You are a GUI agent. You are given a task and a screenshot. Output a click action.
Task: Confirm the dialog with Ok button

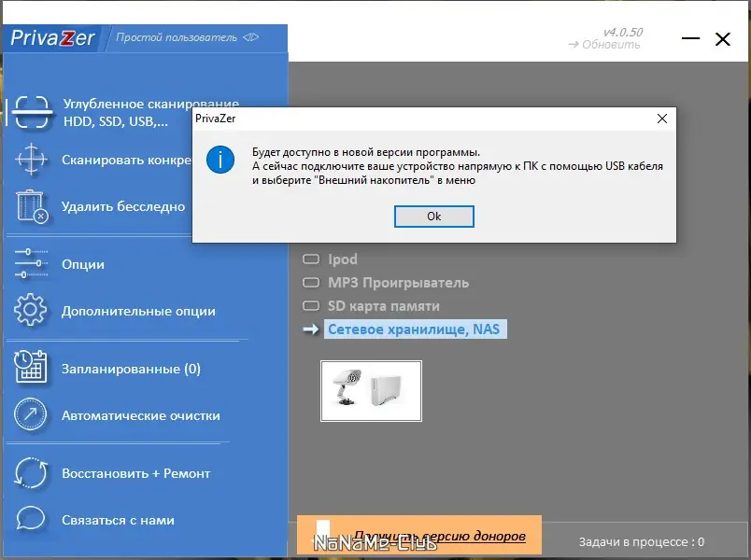(x=434, y=217)
